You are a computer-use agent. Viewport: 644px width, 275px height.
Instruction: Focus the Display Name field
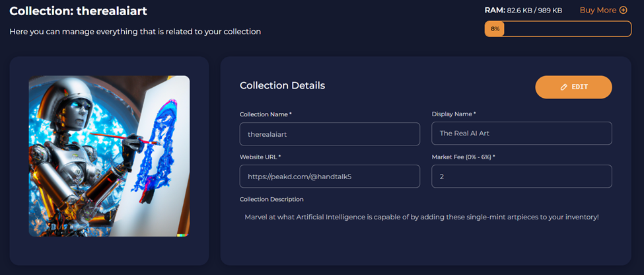[522, 133]
